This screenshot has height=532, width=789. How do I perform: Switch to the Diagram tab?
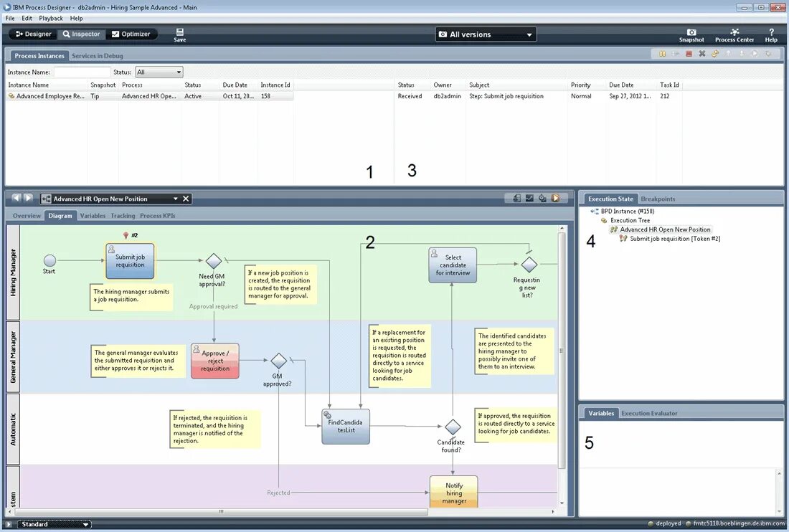60,216
